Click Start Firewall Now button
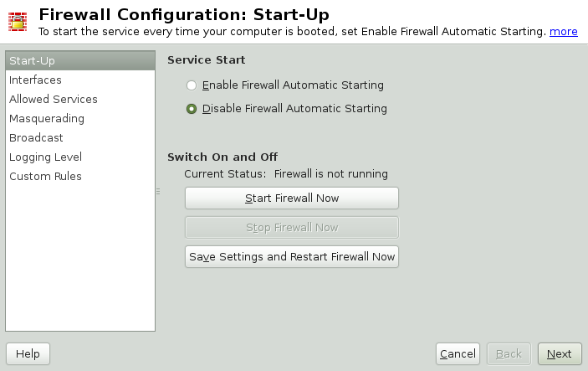 tap(291, 198)
